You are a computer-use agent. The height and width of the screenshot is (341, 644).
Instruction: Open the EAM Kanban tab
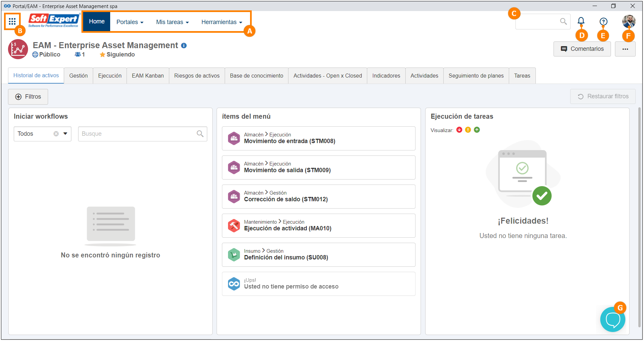(x=148, y=76)
